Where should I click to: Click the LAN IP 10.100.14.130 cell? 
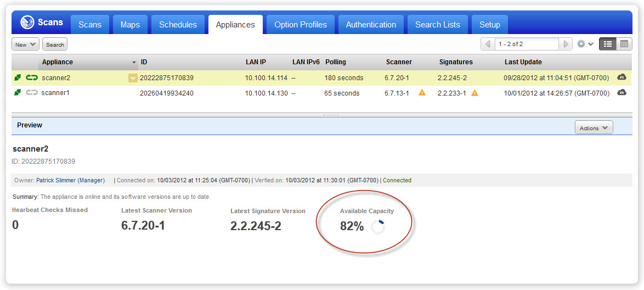point(266,93)
